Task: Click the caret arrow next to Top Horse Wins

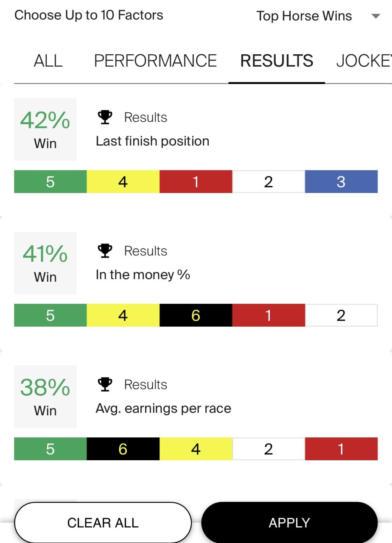Action: pos(376,16)
